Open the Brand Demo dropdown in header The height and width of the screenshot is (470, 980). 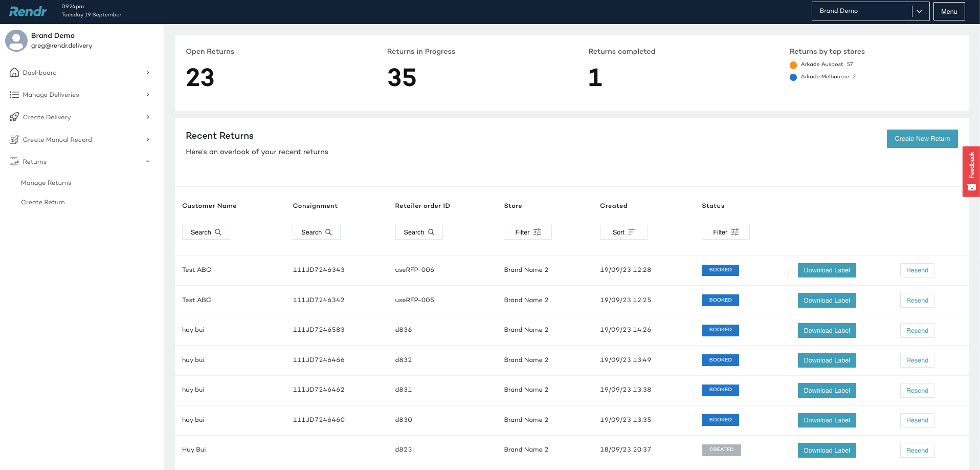click(x=871, y=11)
